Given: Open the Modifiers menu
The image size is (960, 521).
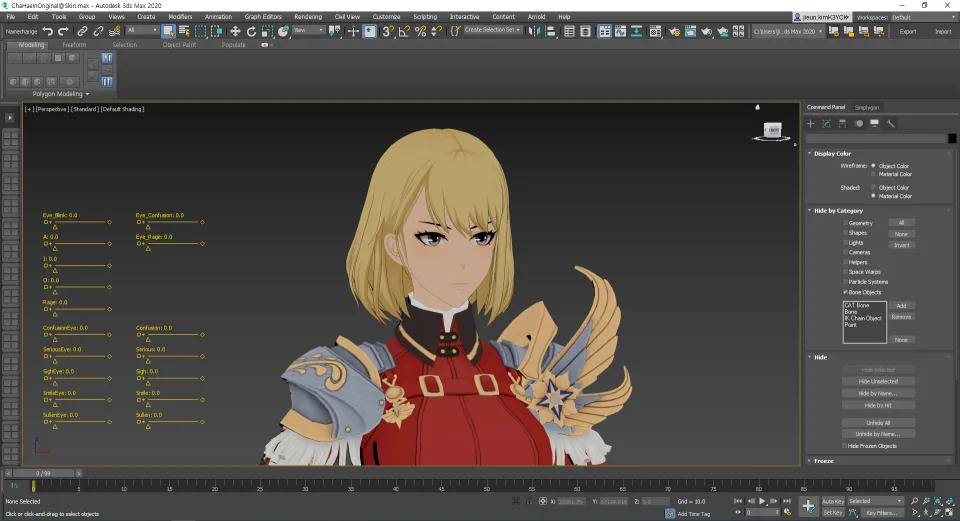Looking at the screenshot, I should [180, 17].
